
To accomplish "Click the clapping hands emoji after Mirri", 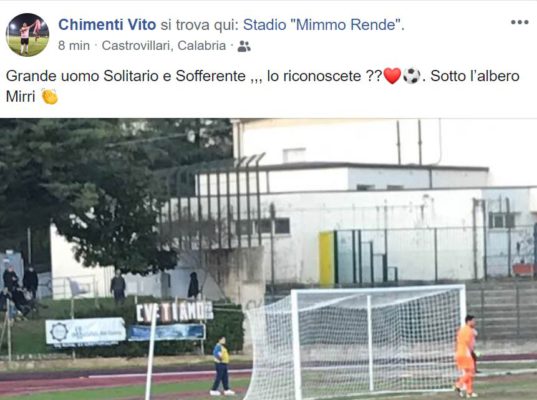I will (50, 97).
